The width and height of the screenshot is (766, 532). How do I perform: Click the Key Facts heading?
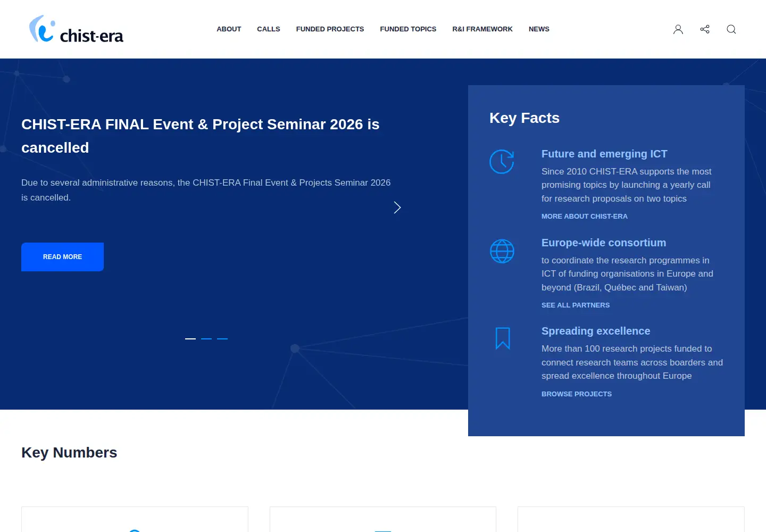[x=524, y=118]
